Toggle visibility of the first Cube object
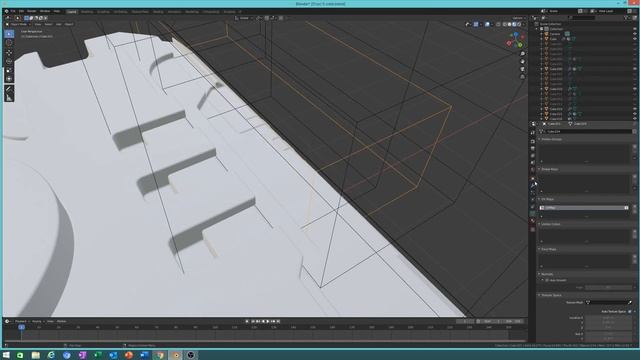640x360 pixels. 635,39
